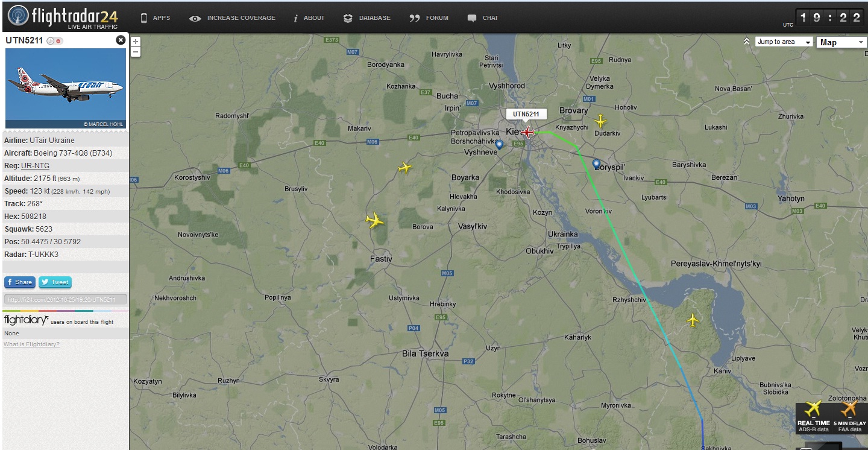This screenshot has width=868, height=450.
Task: Share flight on Facebook
Action: click(x=19, y=282)
